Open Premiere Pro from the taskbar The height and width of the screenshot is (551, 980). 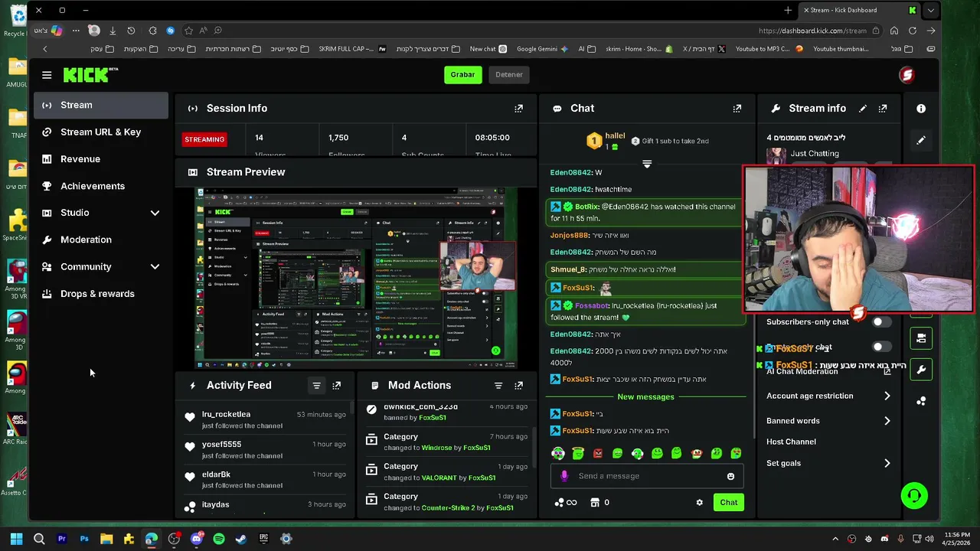click(62, 539)
